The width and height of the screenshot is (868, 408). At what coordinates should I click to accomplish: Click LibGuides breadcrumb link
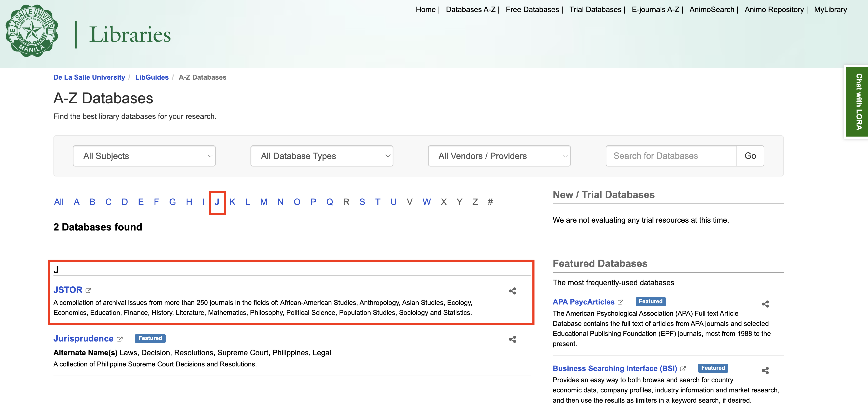[x=152, y=77]
